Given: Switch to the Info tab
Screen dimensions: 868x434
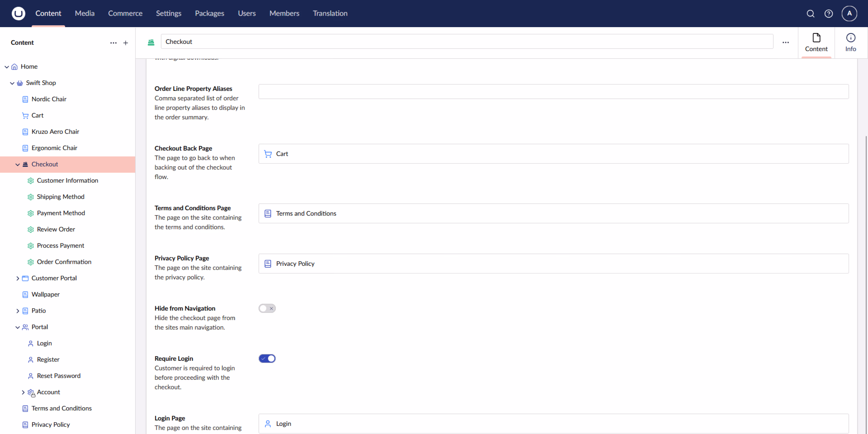Looking at the screenshot, I should 850,43.
